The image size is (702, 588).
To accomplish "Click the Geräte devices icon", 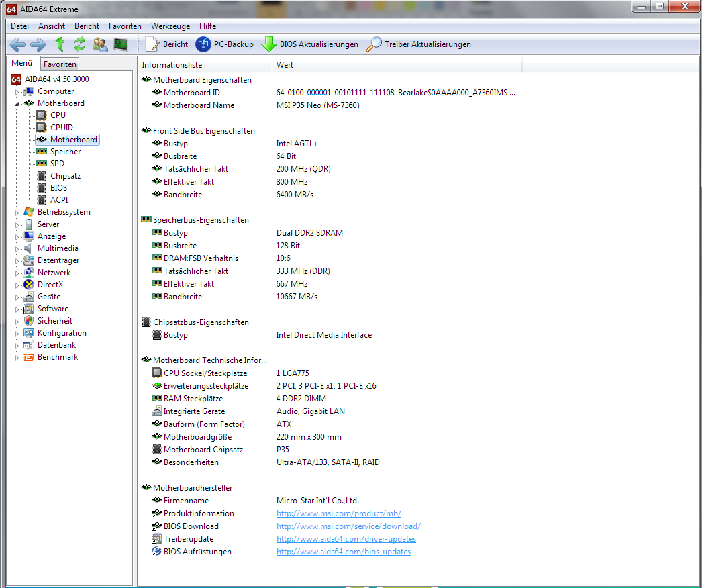I will [29, 297].
